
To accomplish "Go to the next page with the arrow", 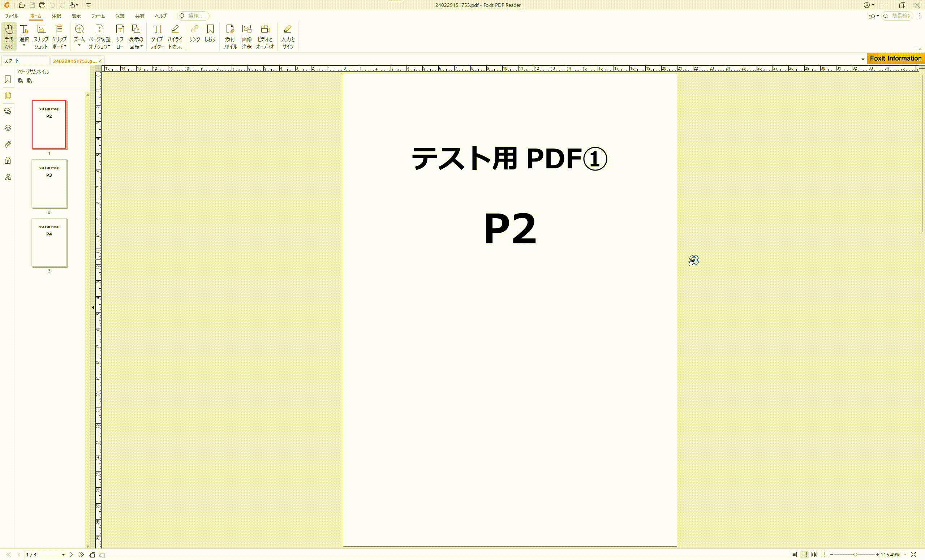I will click(x=71, y=554).
